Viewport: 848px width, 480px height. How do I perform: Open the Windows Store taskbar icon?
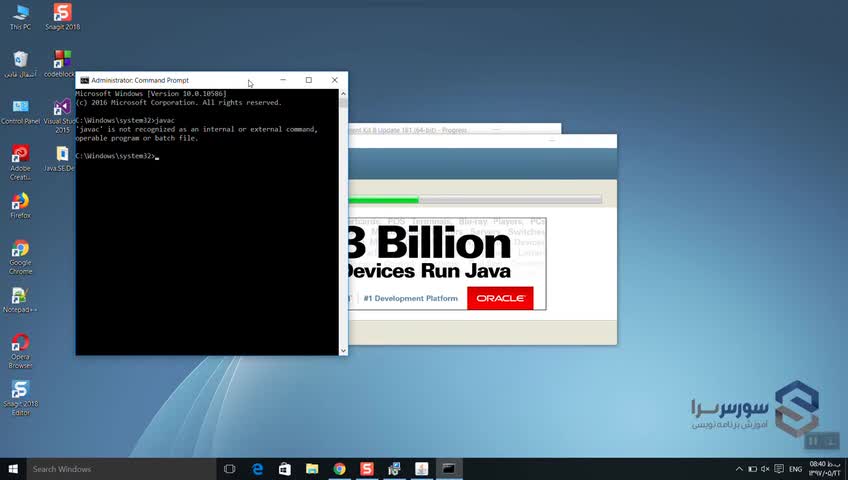point(284,469)
